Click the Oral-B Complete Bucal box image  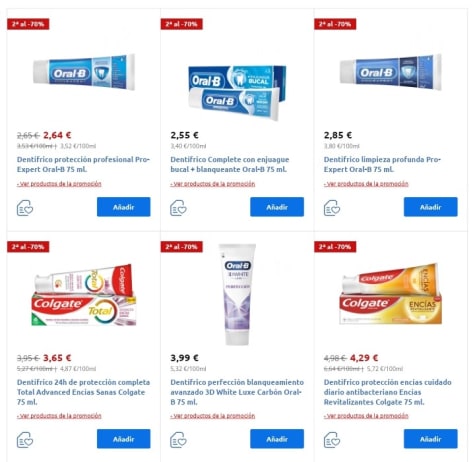pyautogui.click(x=237, y=93)
